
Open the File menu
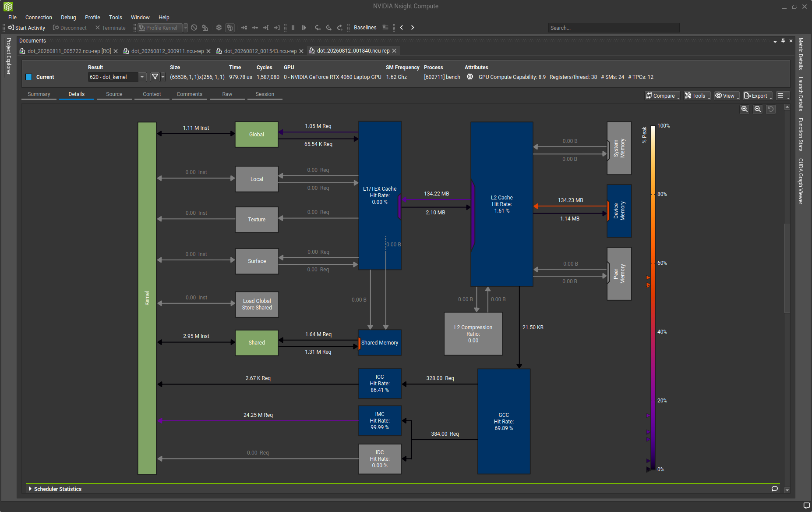(12, 18)
